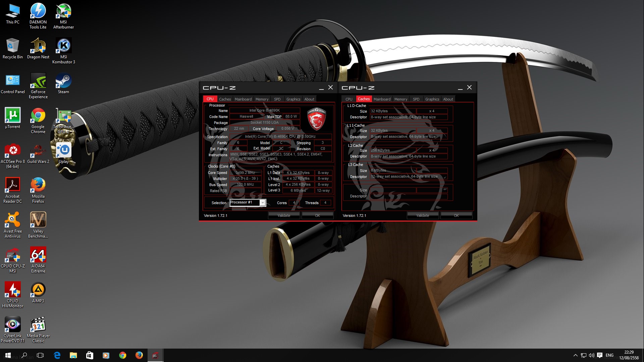Open the ENG language input selector
Viewport: 644px width, 362px height.
click(x=609, y=355)
